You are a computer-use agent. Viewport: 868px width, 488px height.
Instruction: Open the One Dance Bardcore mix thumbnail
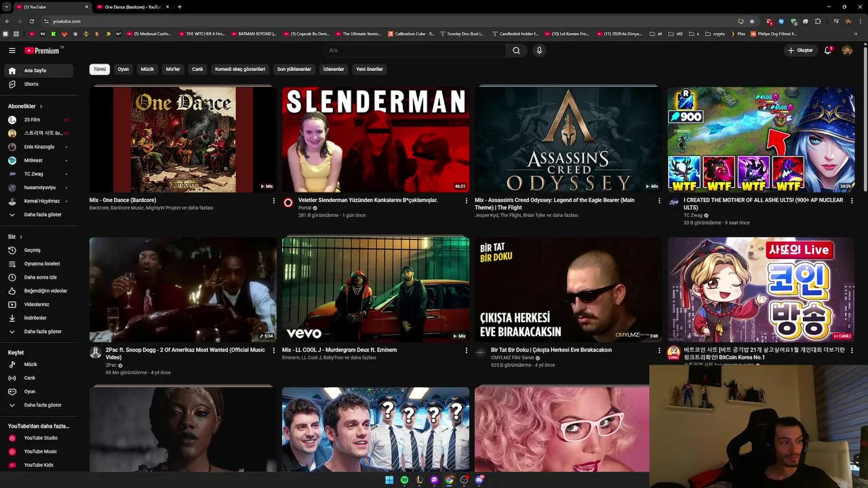pyautogui.click(x=183, y=139)
